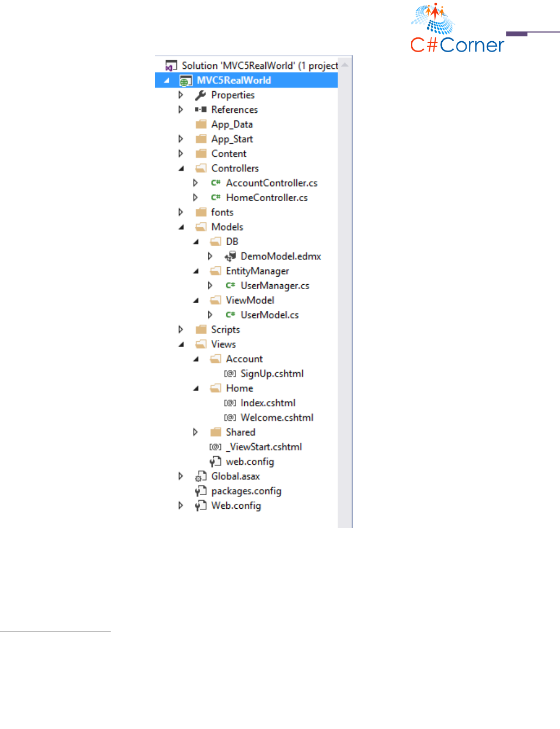The width and height of the screenshot is (560, 729).
Task: Select the Welcome.cshtml file name
Action: (277, 418)
